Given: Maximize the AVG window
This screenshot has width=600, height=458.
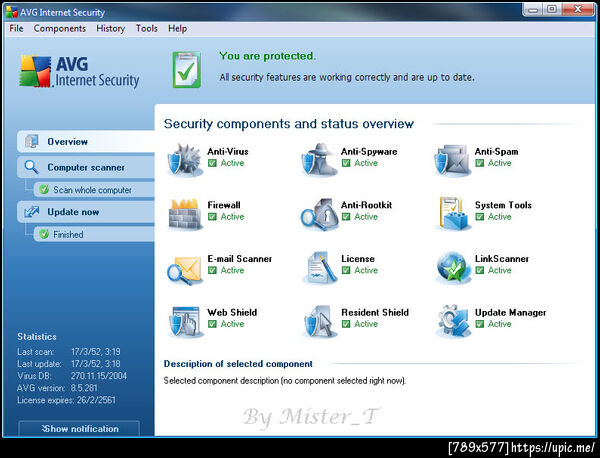Looking at the screenshot, I should [x=551, y=9].
